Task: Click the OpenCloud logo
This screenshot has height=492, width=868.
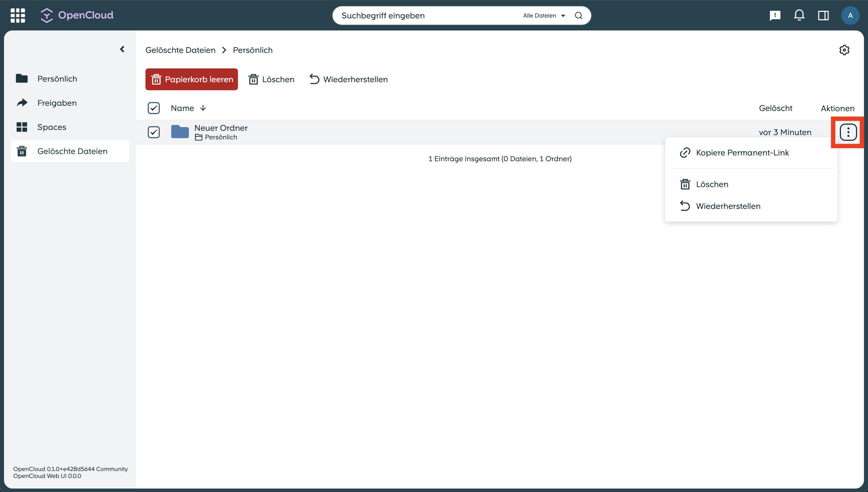Action: 77,15
